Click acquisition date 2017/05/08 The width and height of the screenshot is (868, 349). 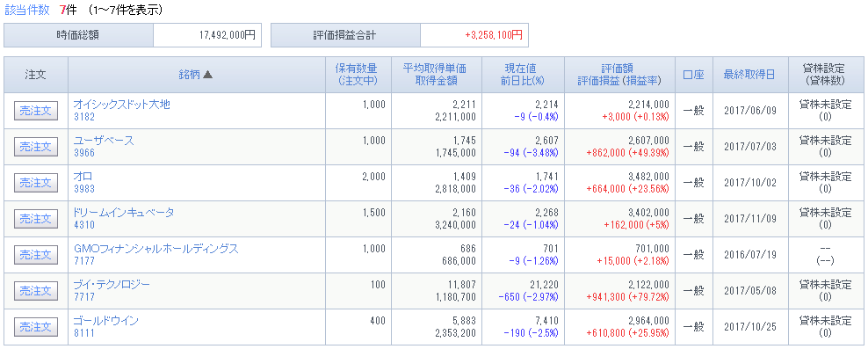coord(750,290)
